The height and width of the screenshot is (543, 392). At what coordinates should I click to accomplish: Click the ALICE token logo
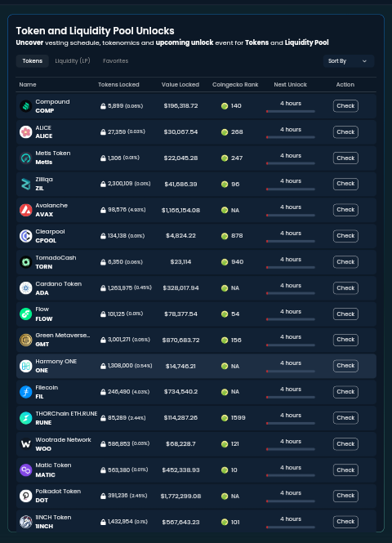click(25, 132)
